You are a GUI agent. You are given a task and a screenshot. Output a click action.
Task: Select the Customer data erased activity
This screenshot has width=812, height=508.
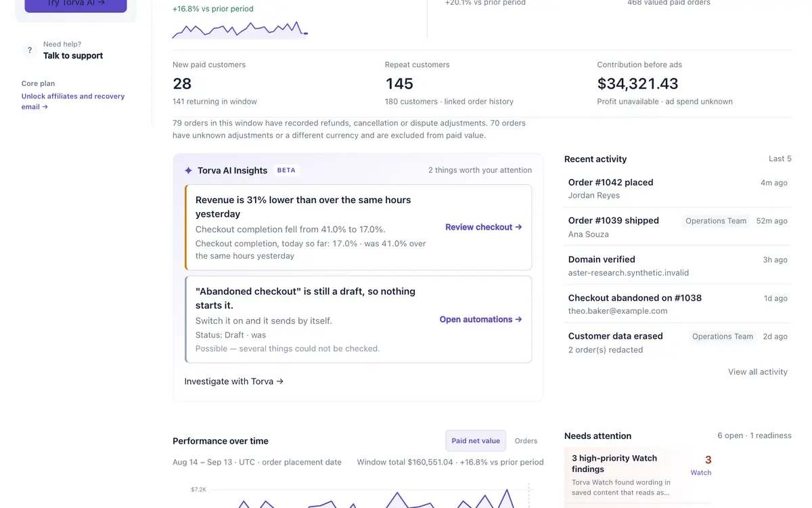(678, 343)
